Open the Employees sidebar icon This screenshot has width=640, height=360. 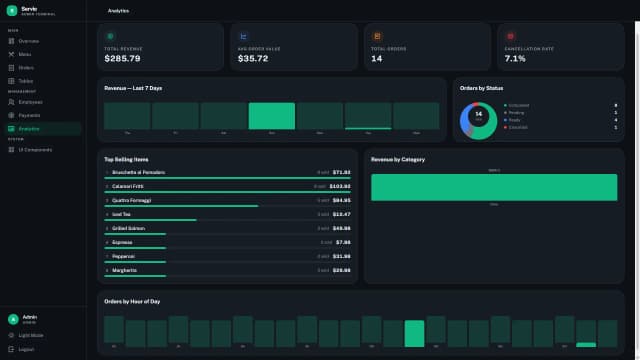[x=11, y=102]
